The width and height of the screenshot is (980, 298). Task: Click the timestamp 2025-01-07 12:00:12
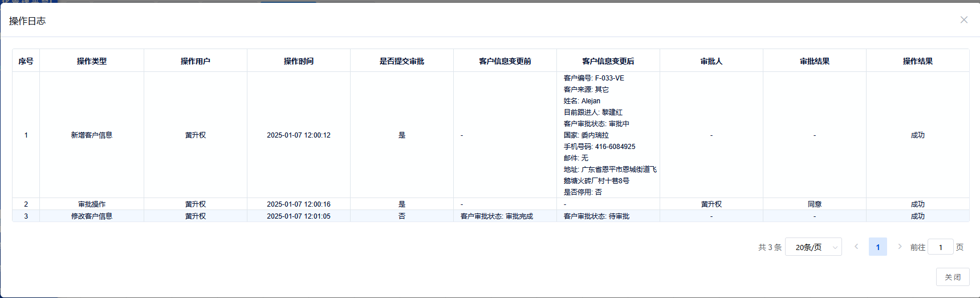(x=299, y=135)
